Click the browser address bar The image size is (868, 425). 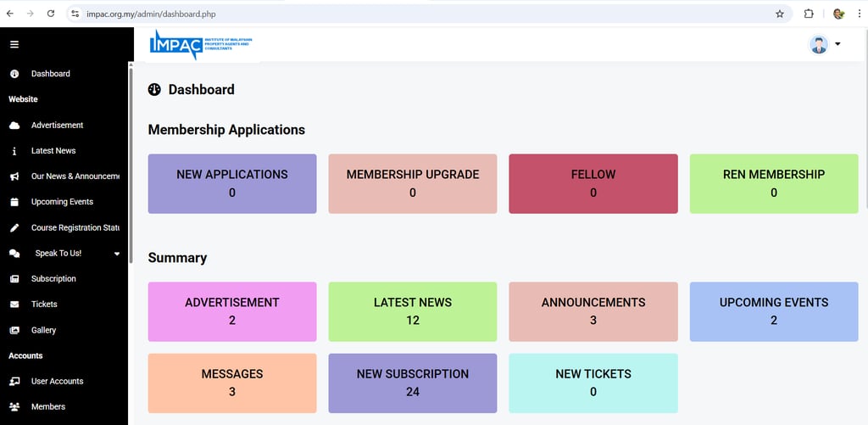pyautogui.click(x=424, y=14)
